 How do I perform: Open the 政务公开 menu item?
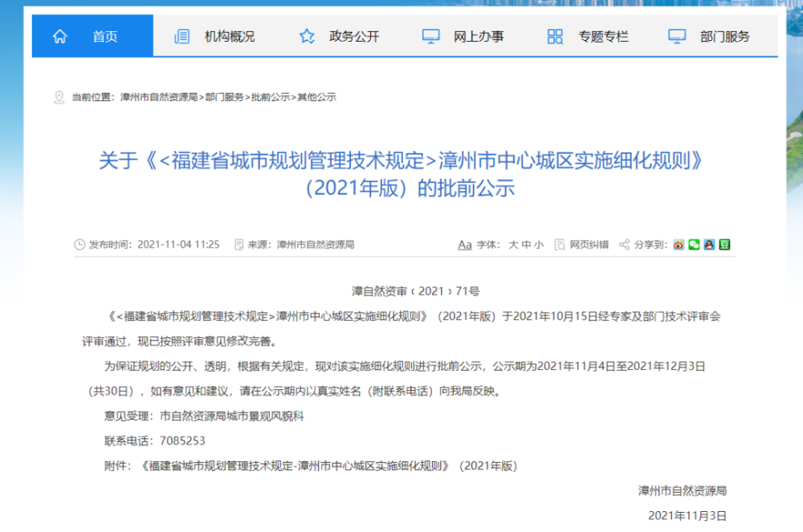(x=354, y=36)
